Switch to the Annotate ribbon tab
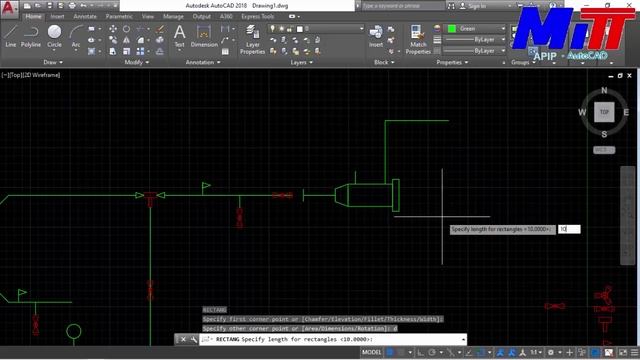640x360 pixels. point(85,16)
